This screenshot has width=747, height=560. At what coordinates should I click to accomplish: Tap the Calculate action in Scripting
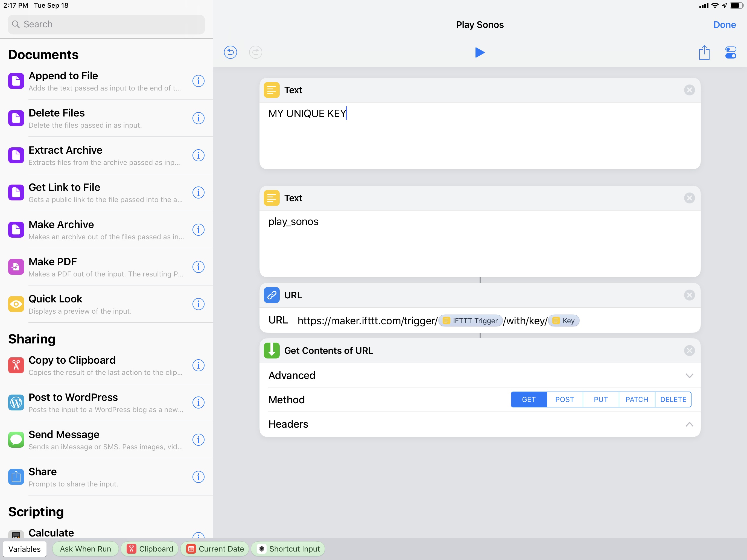point(106,533)
